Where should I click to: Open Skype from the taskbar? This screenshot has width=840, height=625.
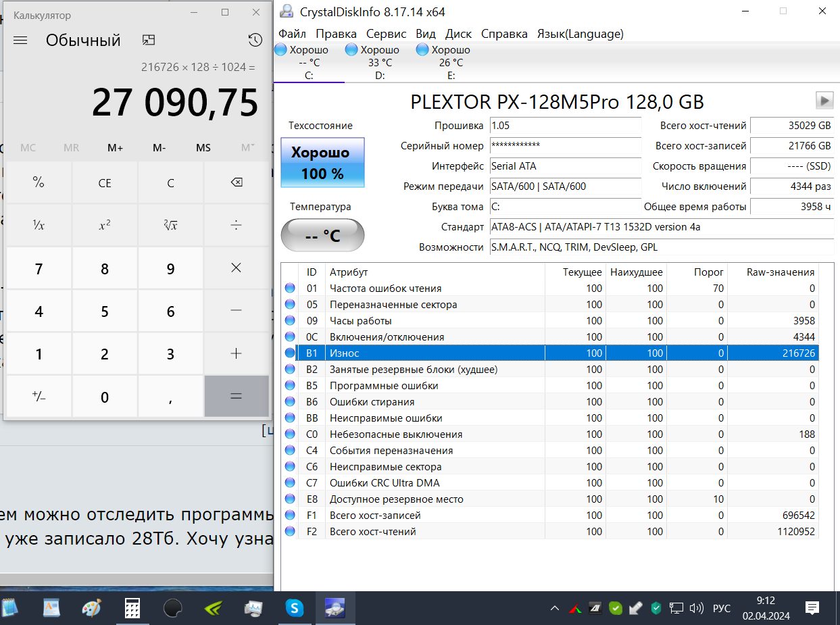point(294,608)
